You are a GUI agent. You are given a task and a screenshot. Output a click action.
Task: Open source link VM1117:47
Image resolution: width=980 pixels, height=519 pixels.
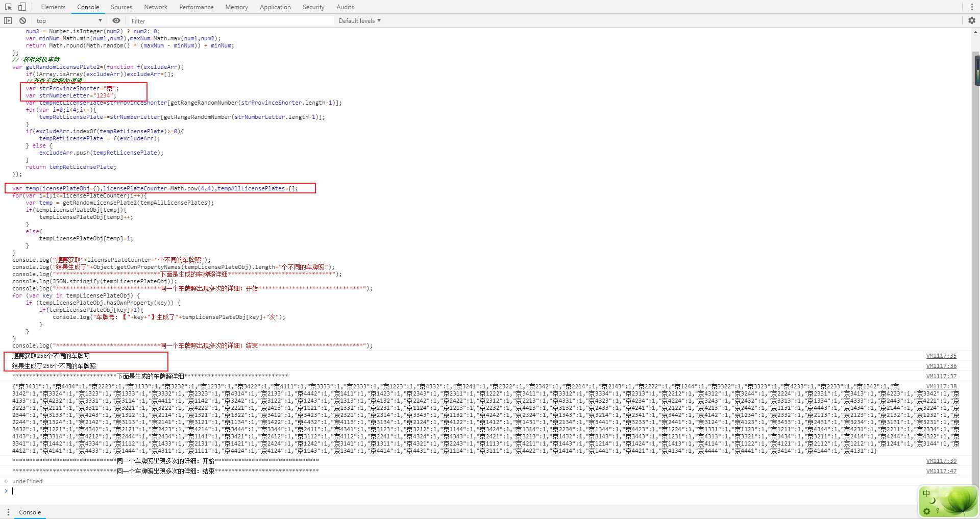(x=941, y=471)
